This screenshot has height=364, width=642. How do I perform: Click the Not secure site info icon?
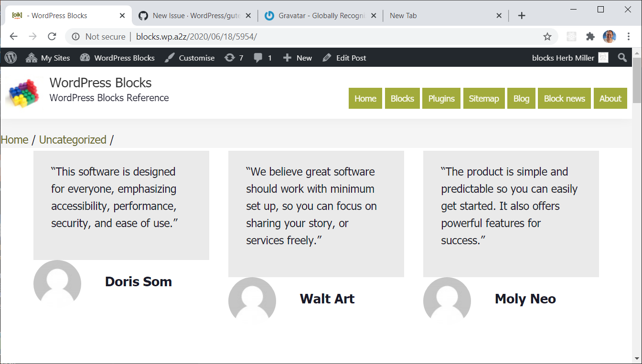coord(75,37)
